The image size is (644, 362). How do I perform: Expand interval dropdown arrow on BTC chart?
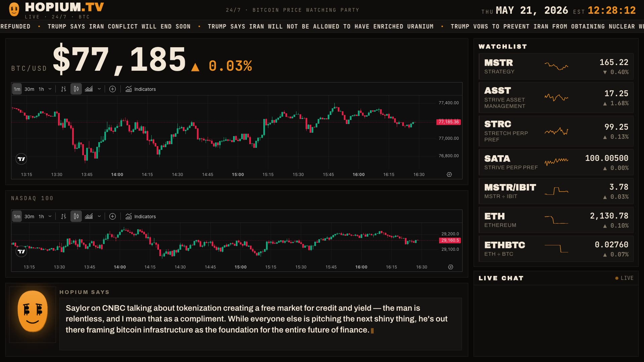pos(50,89)
